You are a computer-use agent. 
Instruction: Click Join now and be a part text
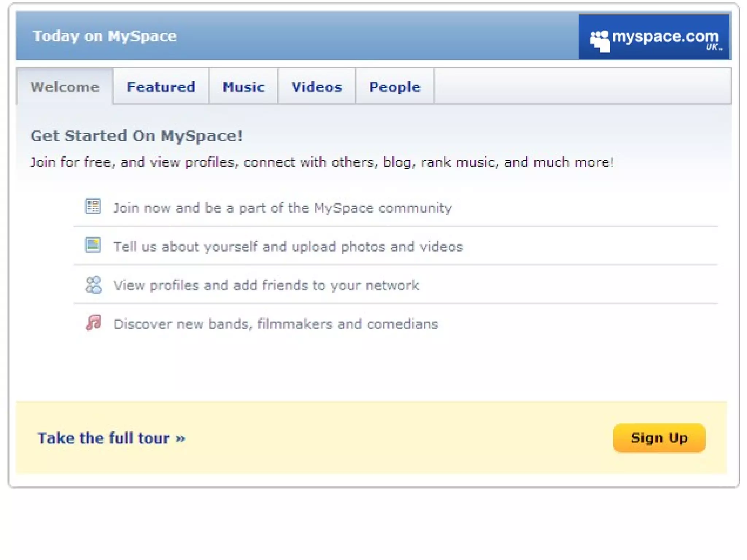click(x=282, y=208)
